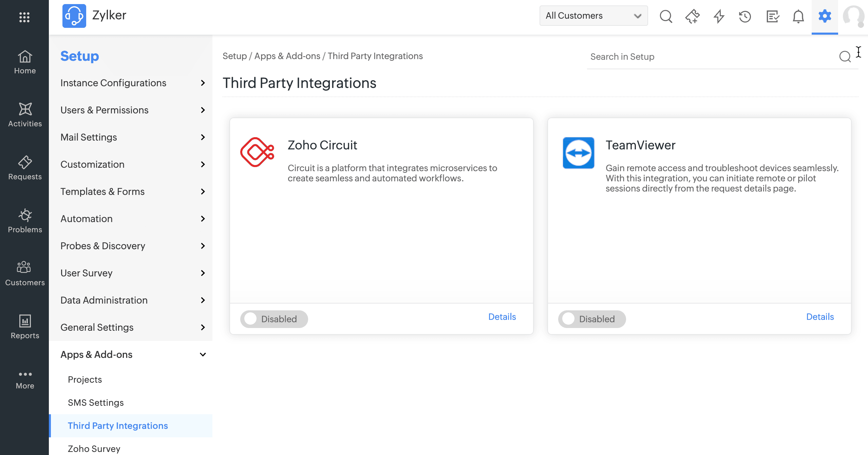The width and height of the screenshot is (868, 455).
Task: Open the All Customers dropdown
Action: [593, 16]
